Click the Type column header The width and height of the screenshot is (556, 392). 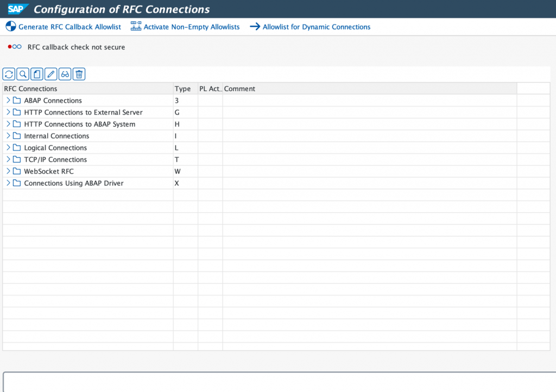coord(186,88)
